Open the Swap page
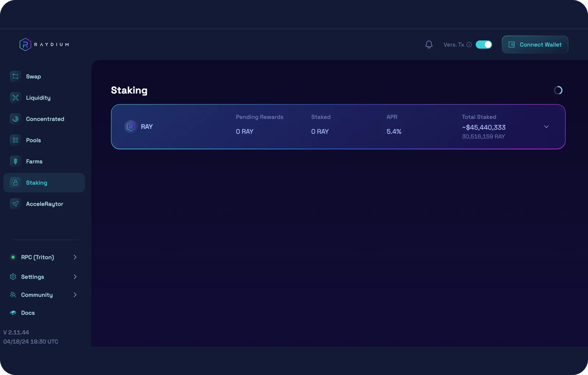This screenshot has width=588, height=375. 44,76
